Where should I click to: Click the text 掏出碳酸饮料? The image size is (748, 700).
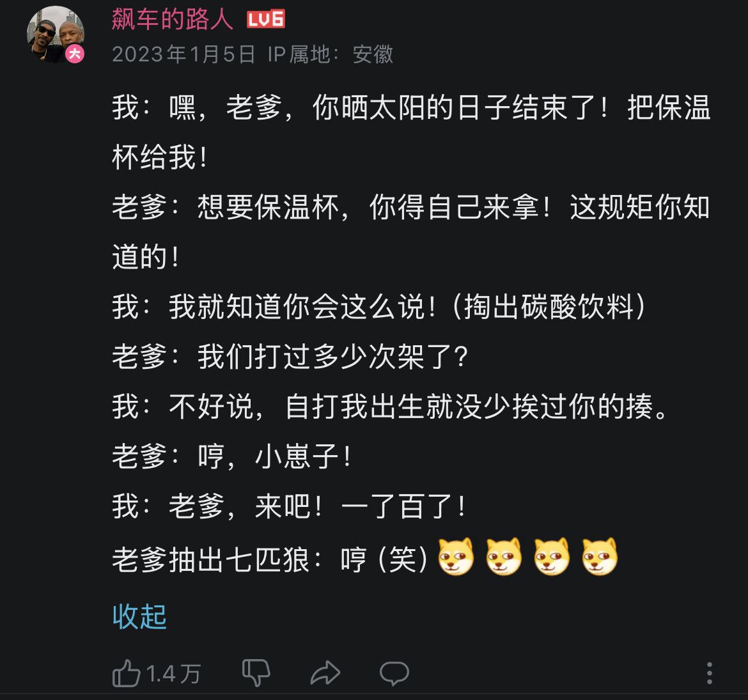(549, 306)
